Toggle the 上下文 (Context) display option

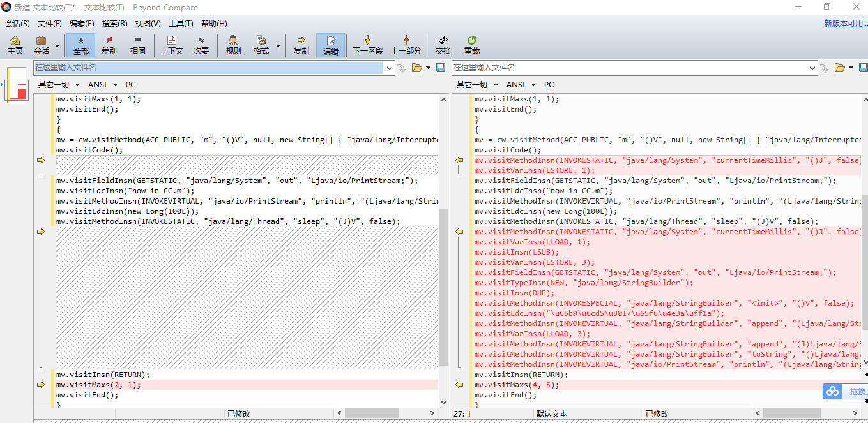pos(172,45)
